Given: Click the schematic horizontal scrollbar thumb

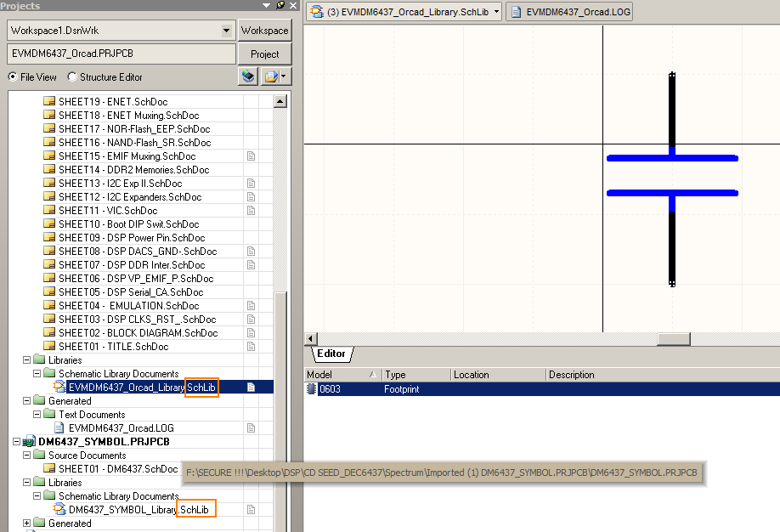Looking at the screenshot, I should click(x=674, y=339).
